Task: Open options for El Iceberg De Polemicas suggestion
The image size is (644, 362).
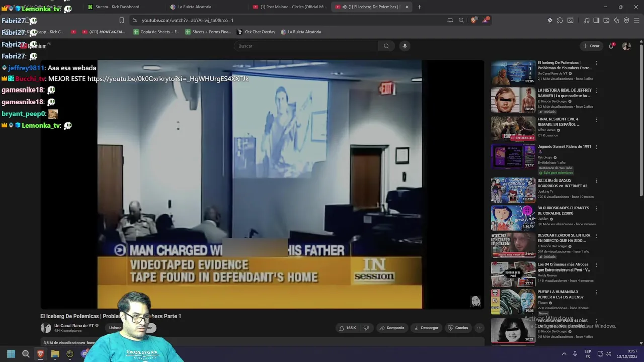Action: tap(596, 63)
